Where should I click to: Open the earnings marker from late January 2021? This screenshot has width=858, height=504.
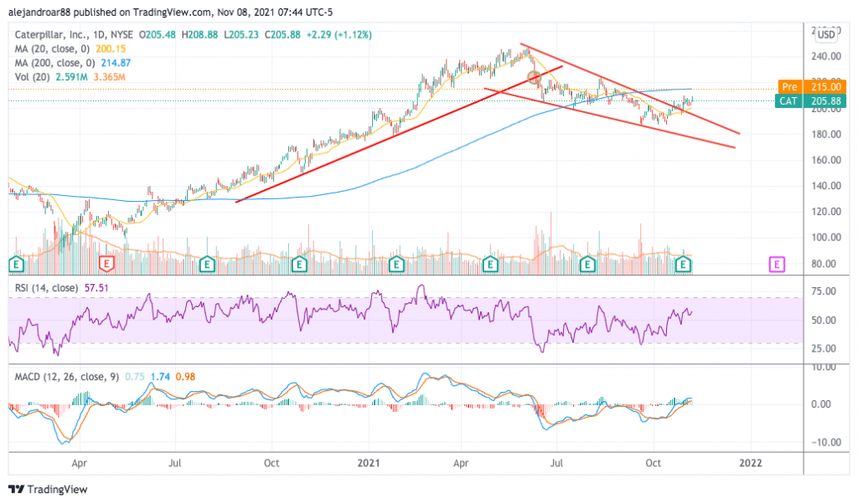[x=396, y=265]
